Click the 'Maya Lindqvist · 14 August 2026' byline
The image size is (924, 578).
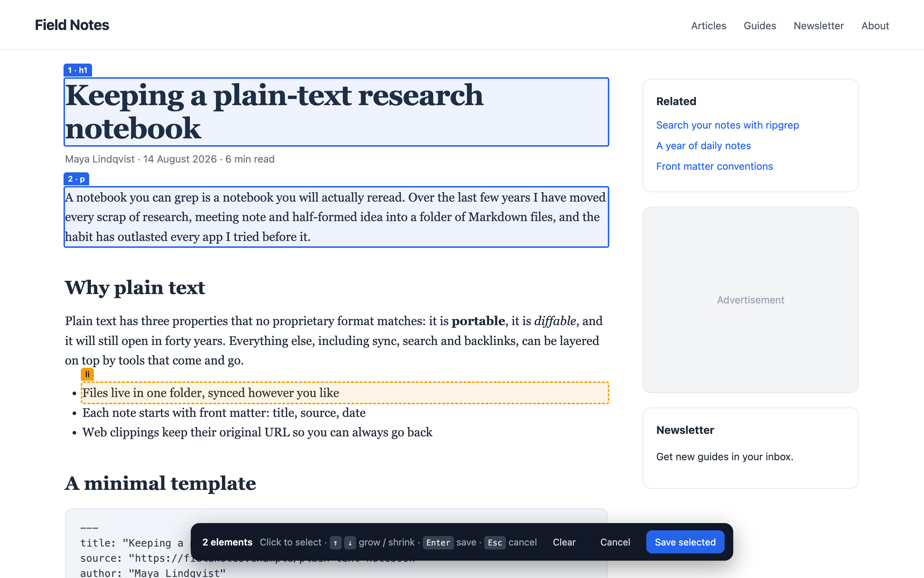[x=170, y=159]
